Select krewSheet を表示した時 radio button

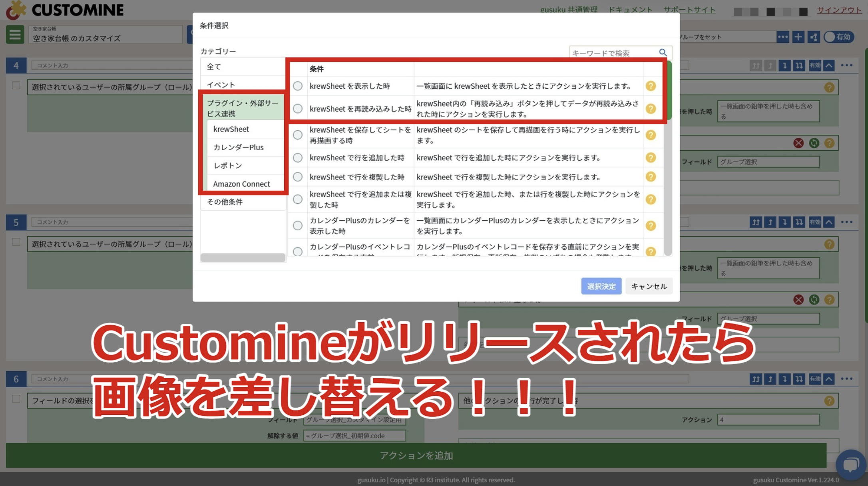click(x=298, y=86)
